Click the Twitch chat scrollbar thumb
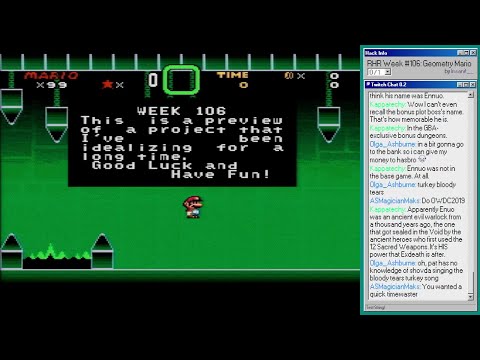The height and width of the screenshot is (360, 480). (471, 282)
